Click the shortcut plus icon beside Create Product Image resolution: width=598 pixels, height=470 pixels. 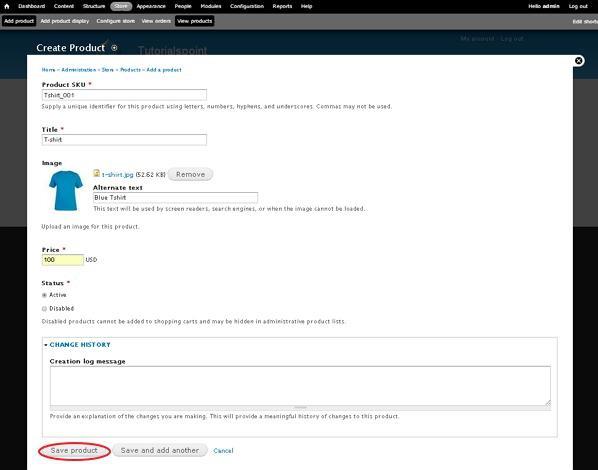(114, 48)
